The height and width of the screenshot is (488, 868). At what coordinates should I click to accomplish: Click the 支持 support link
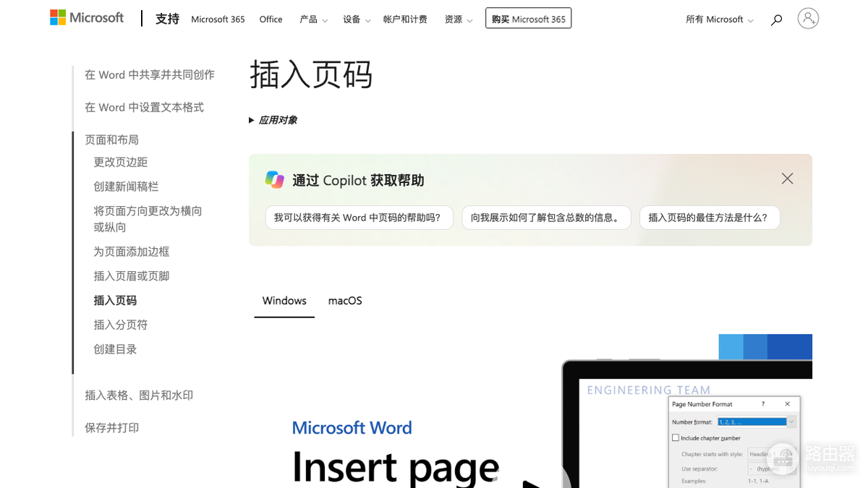tap(167, 19)
